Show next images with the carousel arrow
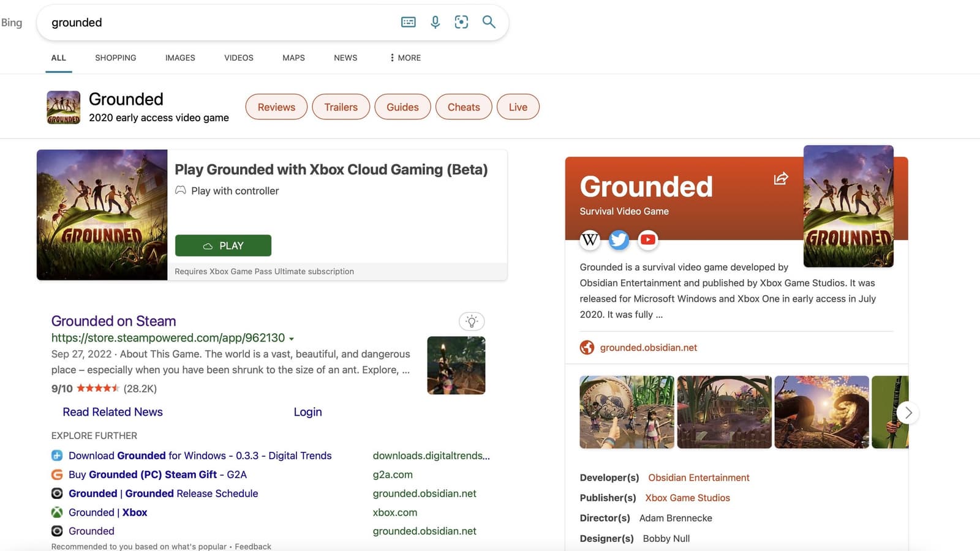Screen dimensions: 980x551 click(908, 413)
